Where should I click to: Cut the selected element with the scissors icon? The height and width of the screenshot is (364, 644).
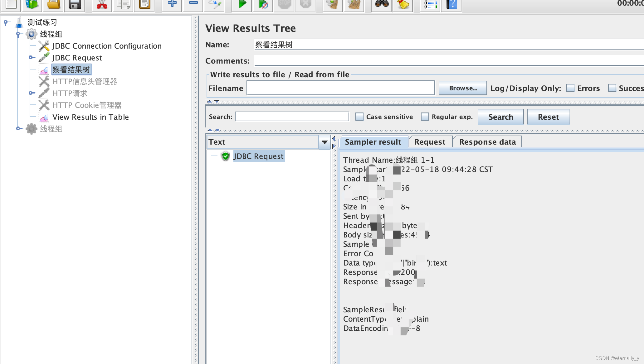pyautogui.click(x=101, y=4)
